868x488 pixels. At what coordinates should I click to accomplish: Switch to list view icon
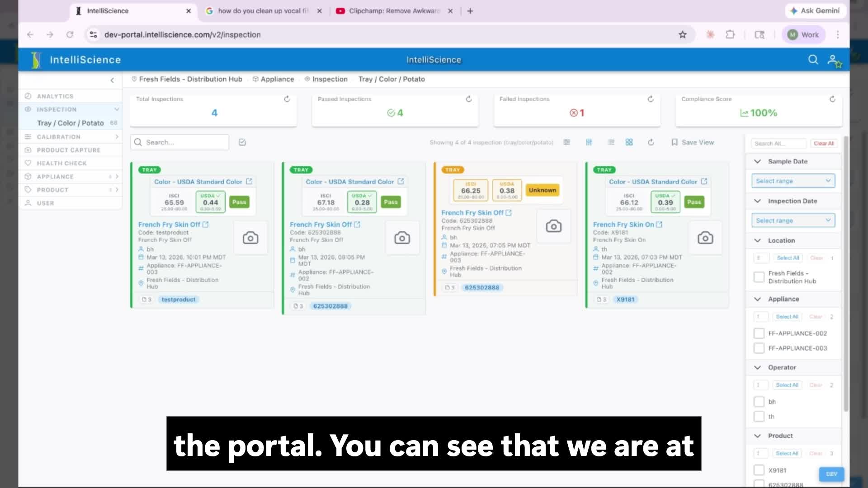[x=611, y=142]
